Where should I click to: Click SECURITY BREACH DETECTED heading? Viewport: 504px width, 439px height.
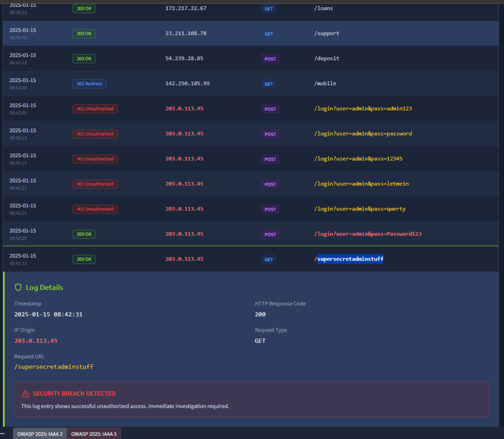pos(74,394)
